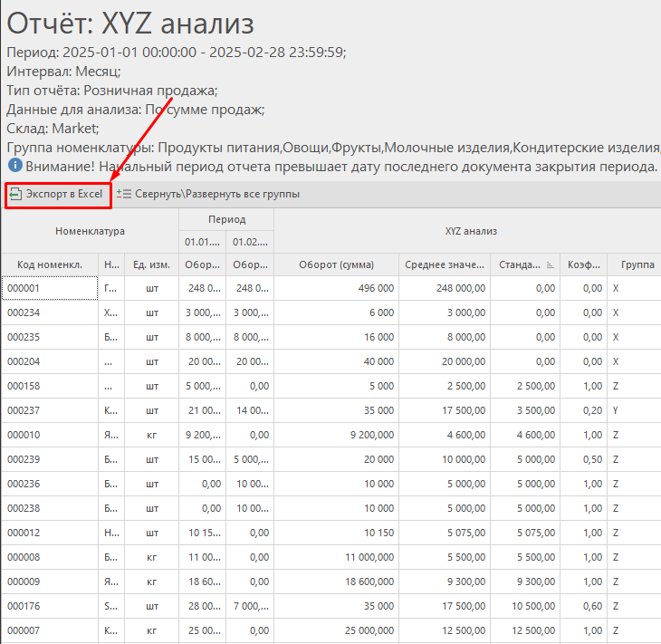Screen dimensions: 661x644
Task: Sort by 'Код номенкл.' column header
Action: point(50,264)
